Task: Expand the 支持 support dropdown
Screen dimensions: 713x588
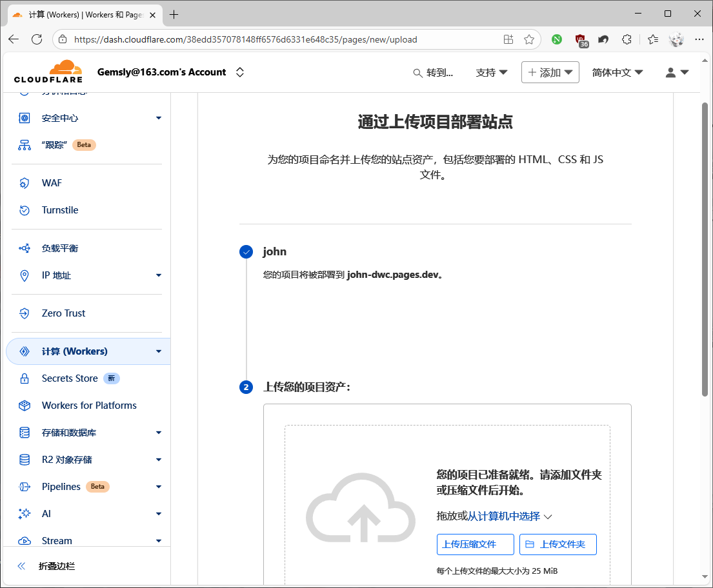Action: tap(492, 72)
